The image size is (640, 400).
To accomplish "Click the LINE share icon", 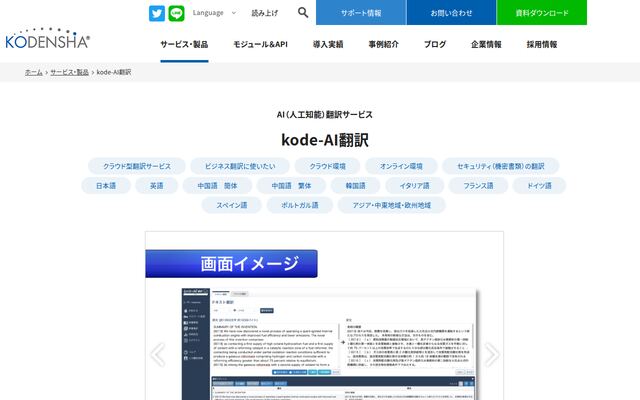I will click(176, 13).
